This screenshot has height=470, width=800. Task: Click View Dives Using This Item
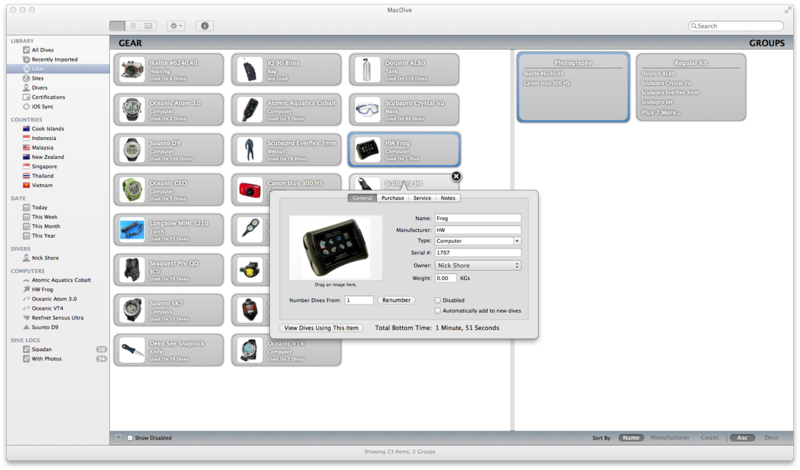click(321, 328)
